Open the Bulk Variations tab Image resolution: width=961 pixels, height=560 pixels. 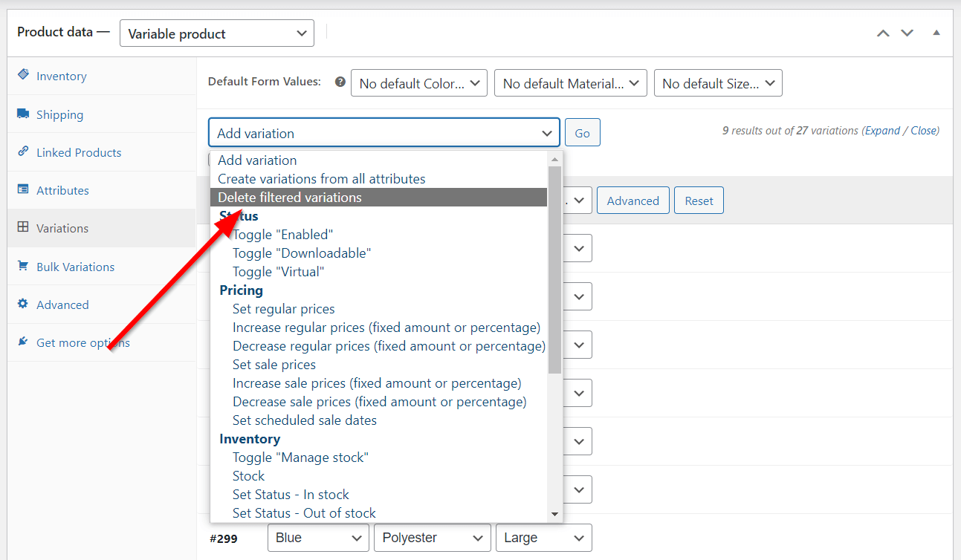(x=101, y=266)
